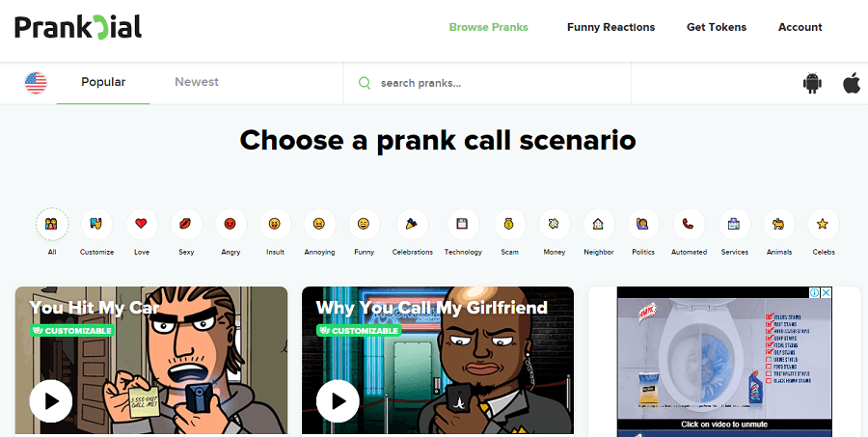Switch to the Newest tab
Image resolution: width=868 pixels, height=437 pixels.
point(197,82)
